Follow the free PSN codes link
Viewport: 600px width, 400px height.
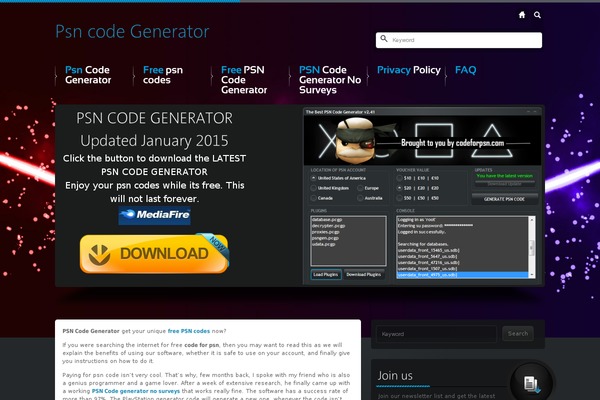189,331
